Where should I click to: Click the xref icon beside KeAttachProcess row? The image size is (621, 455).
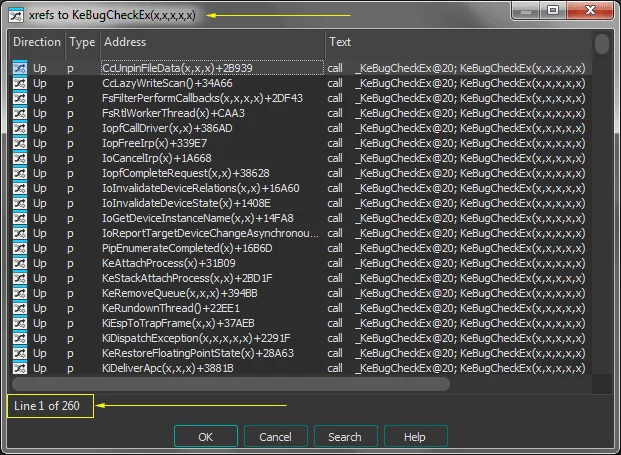20,263
